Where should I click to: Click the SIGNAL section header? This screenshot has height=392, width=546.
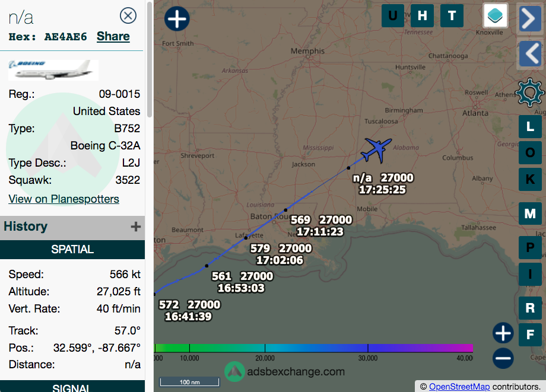(x=72, y=386)
